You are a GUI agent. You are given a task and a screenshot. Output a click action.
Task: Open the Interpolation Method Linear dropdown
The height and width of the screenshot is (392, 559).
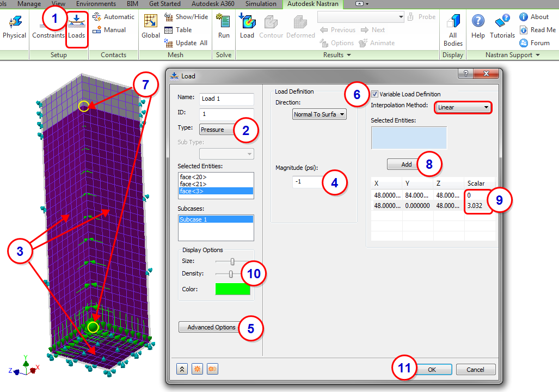(x=463, y=107)
